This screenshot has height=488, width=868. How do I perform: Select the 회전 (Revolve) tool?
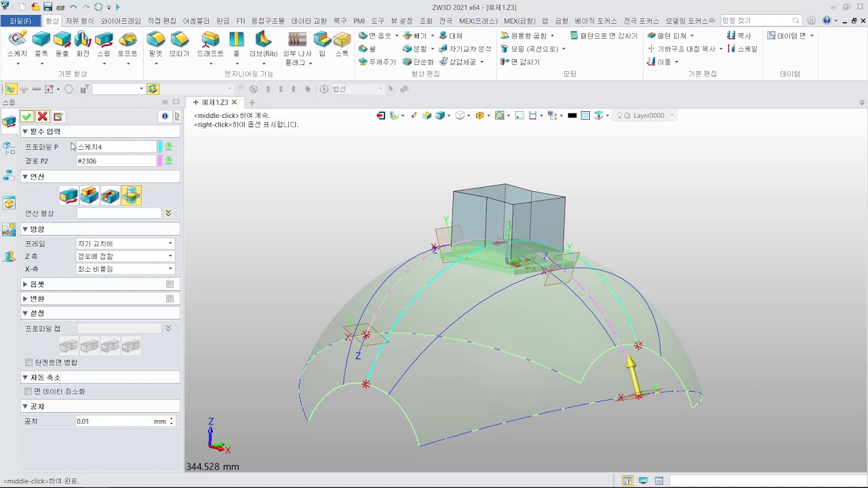pos(83,39)
